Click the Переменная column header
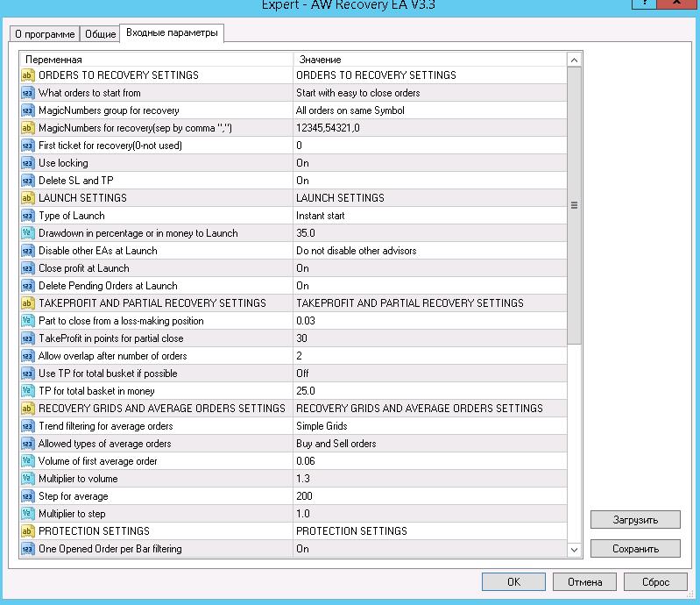 [x=156, y=60]
